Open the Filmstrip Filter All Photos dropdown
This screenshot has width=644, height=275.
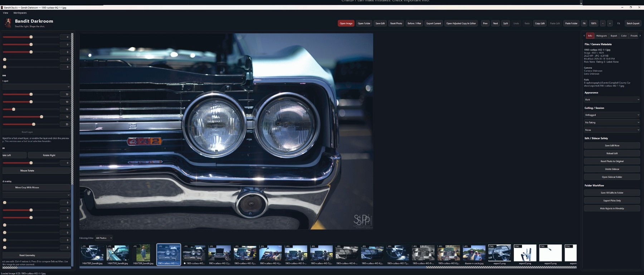click(x=104, y=238)
